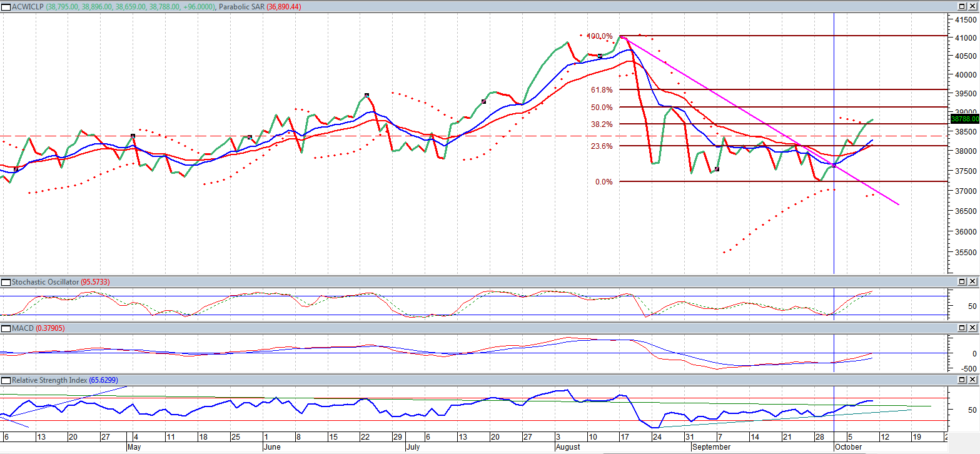Viewport: 980px width, 454px height.
Task: Maximize the Relative Strength Index panel
Action: pyautogui.click(x=962, y=380)
